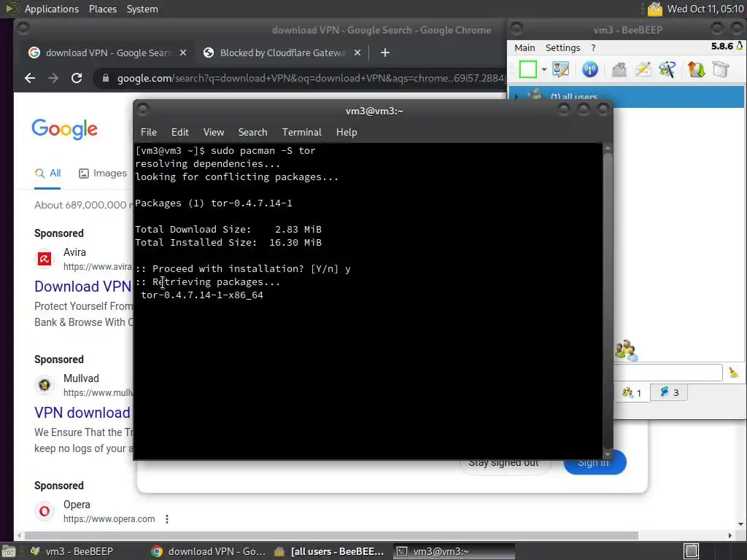The width and height of the screenshot is (747, 560).
Task: Open the terminal Help menu
Action: 347,132
